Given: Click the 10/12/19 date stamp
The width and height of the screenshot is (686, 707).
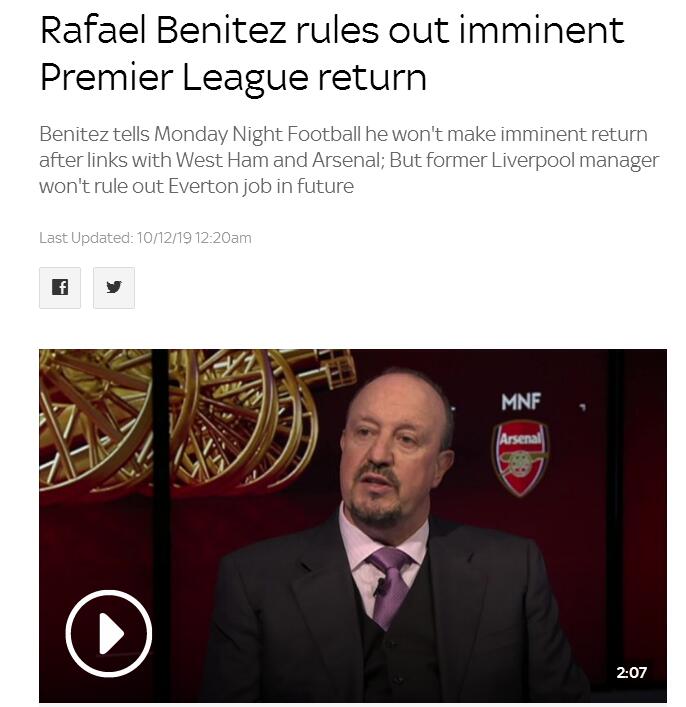Looking at the screenshot, I should 163,237.
